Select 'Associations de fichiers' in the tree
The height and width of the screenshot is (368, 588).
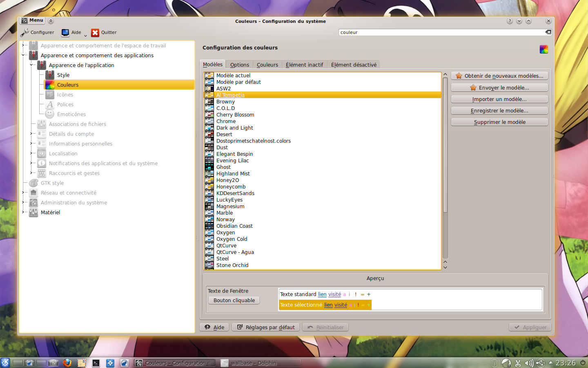pyautogui.click(x=77, y=124)
